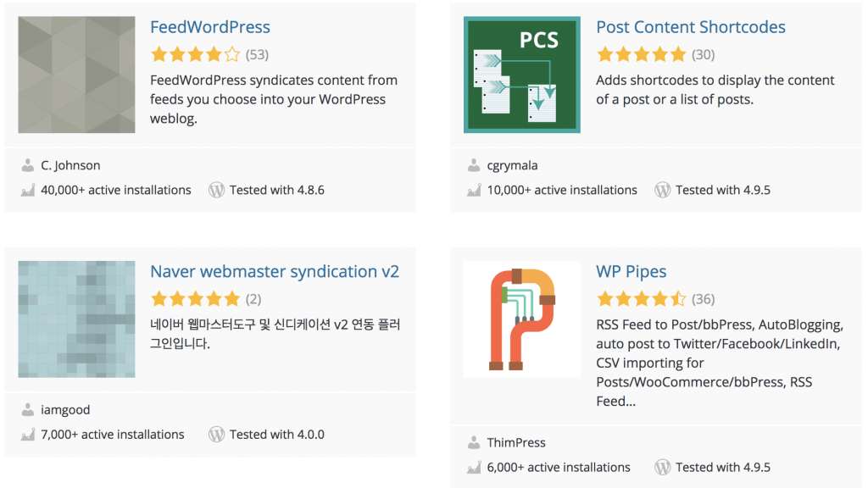
Task: Click the Naver webmaster syndication v2 title
Action: point(274,272)
